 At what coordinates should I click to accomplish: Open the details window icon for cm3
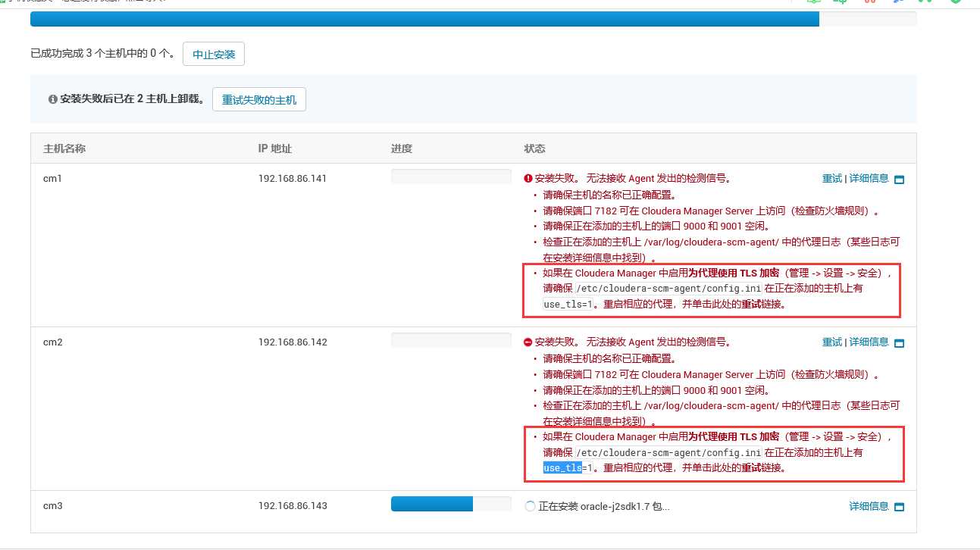[x=900, y=507]
